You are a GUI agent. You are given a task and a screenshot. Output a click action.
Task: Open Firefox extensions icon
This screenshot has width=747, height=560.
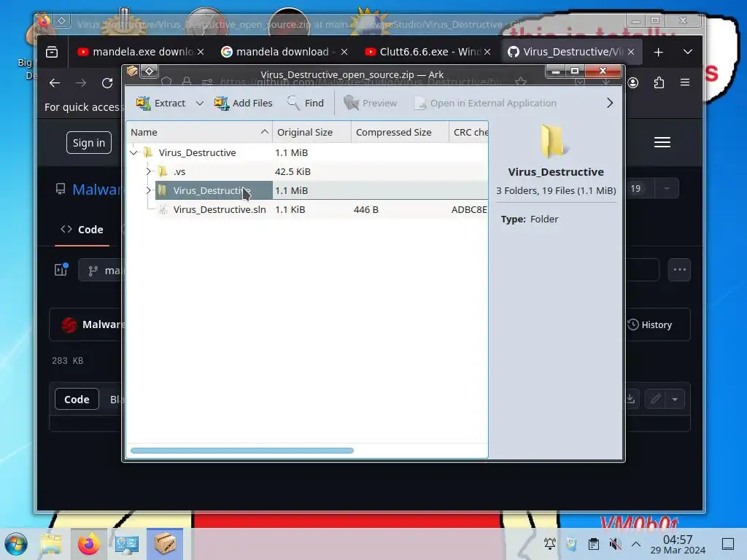(659, 83)
